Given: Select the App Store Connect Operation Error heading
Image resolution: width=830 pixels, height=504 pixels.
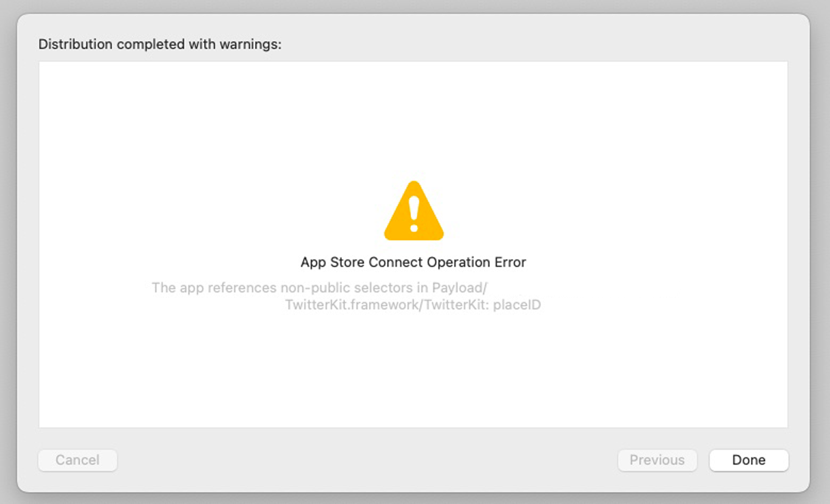Looking at the screenshot, I should click(413, 262).
